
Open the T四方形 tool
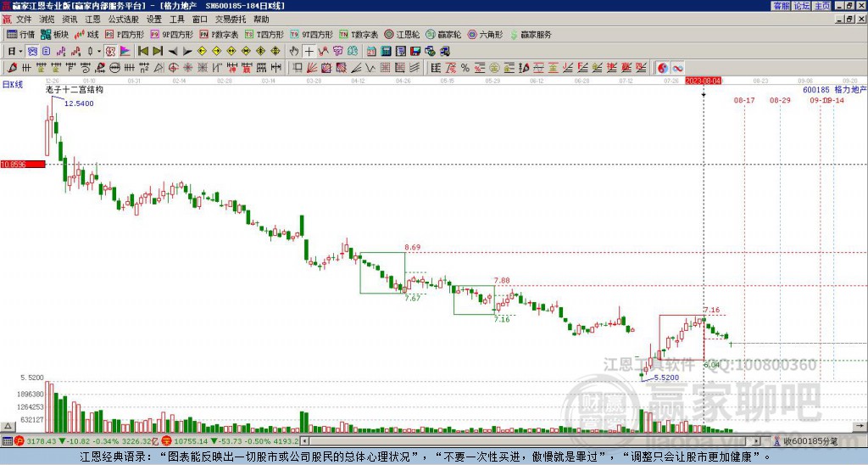pos(264,34)
